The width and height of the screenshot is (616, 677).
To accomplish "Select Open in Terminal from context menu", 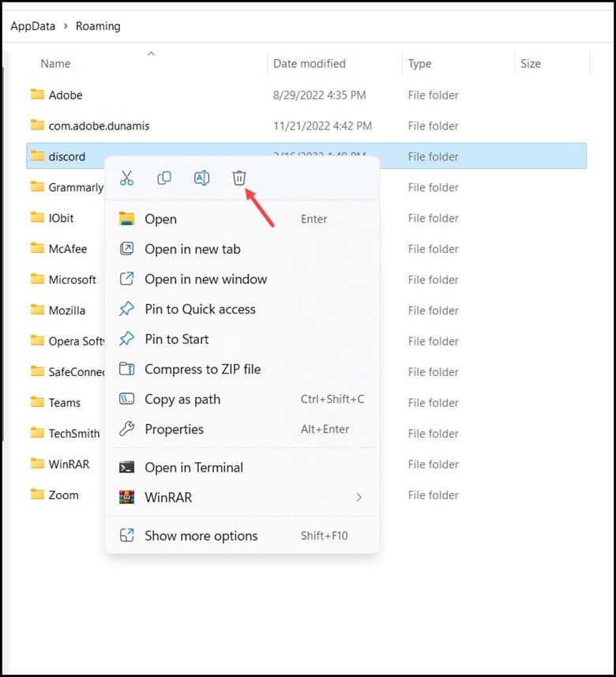I will coord(193,468).
